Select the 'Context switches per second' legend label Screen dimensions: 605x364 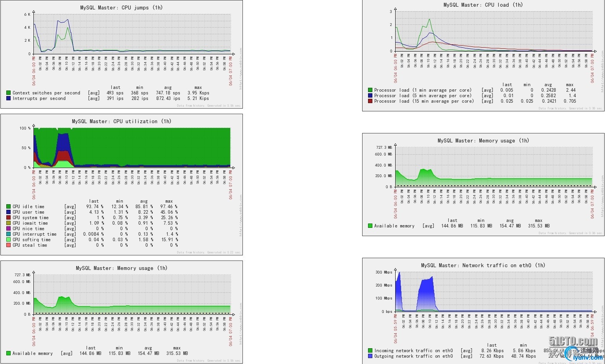[x=46, y=93]
